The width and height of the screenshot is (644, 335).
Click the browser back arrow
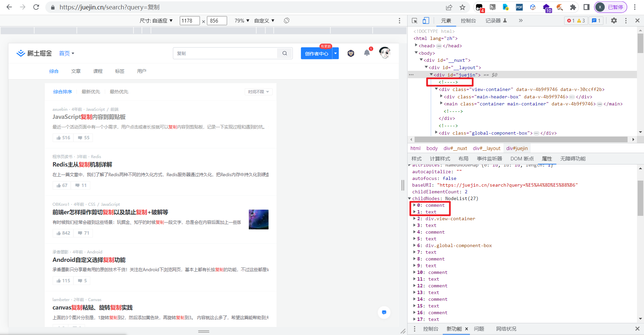[9, 7]
